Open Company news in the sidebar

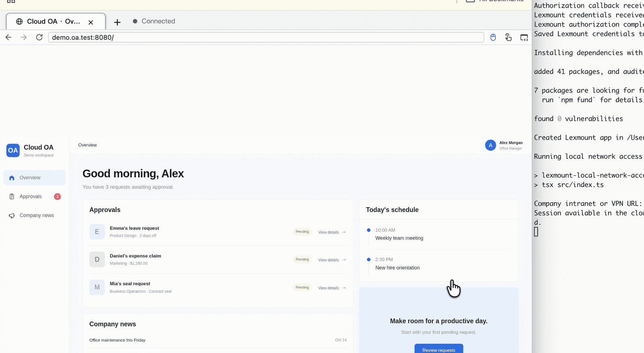pos(35,216)
